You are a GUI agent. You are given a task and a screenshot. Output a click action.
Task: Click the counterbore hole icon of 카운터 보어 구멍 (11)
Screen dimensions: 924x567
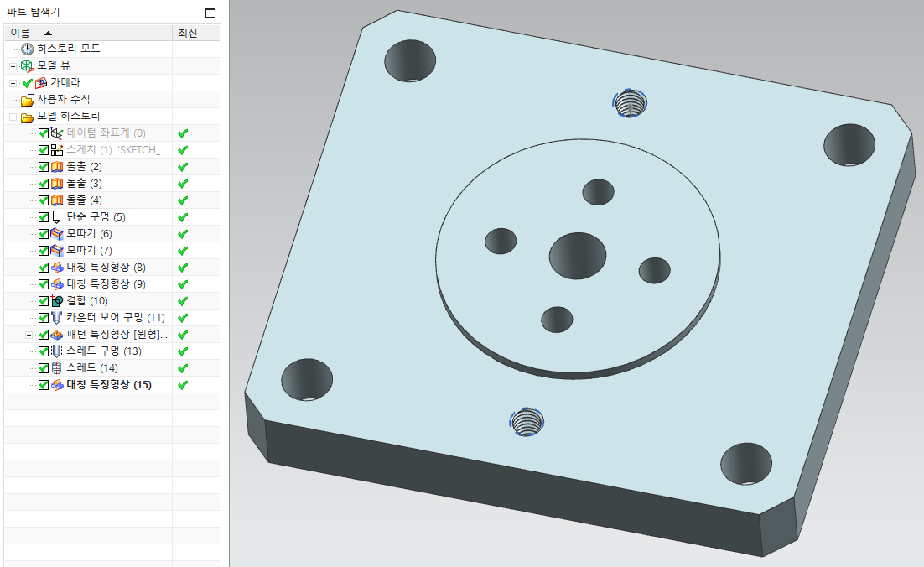(x=56, y=318)
